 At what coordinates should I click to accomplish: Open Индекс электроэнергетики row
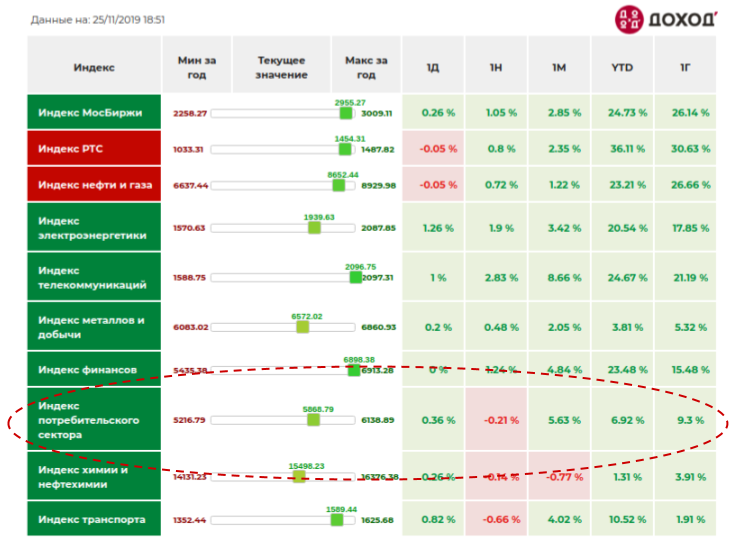tap(94, 228)
